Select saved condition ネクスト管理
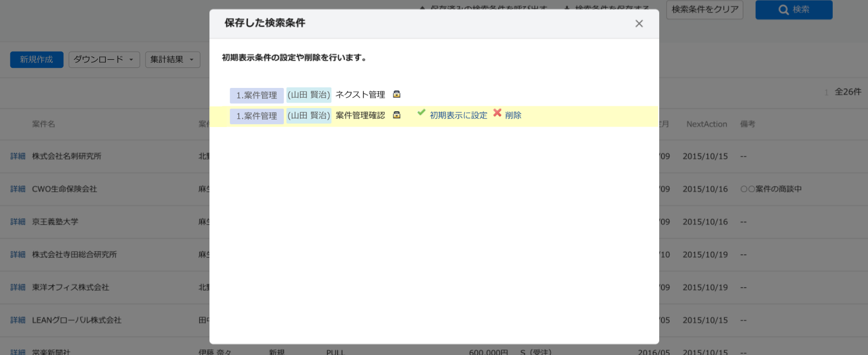Viewport: 868px width, 355px height. [x=360, y=95]
